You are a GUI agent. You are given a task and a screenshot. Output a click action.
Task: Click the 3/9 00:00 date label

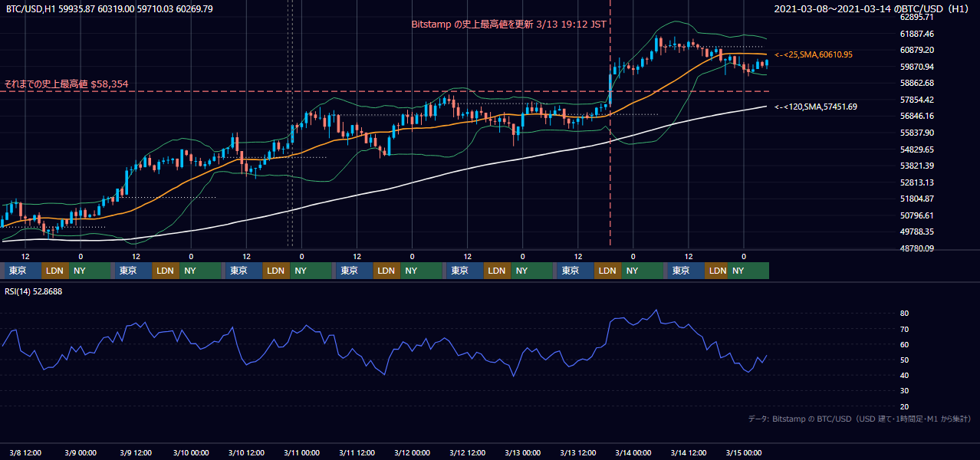pyautogui.click(x=81, y=452)
